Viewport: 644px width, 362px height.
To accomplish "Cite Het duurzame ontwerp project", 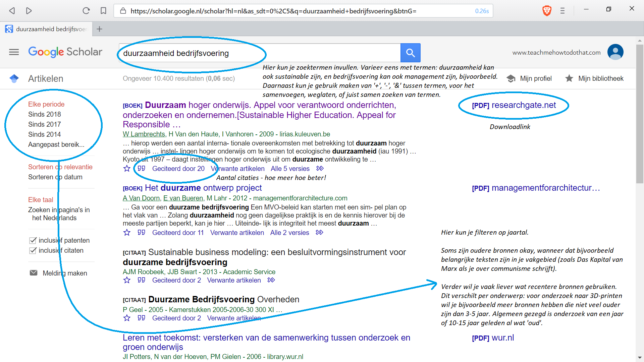I will coord(141,232).
